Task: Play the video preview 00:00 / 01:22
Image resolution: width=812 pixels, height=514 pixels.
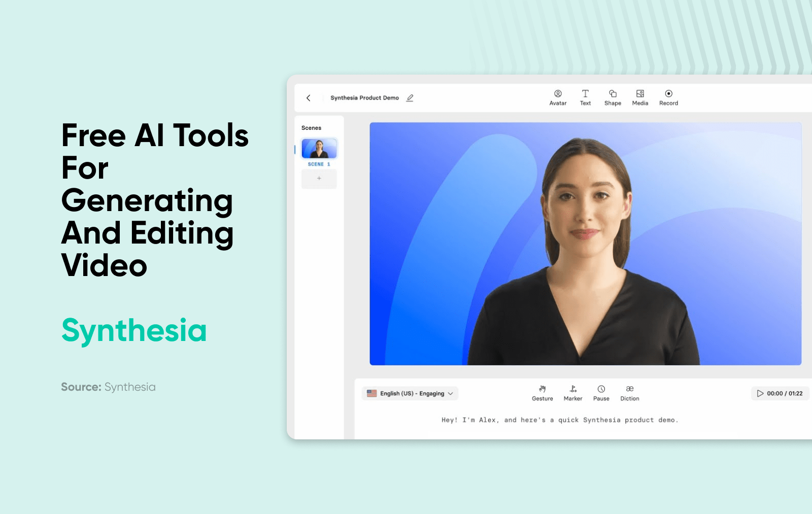Action: click(x=780, y=393)
